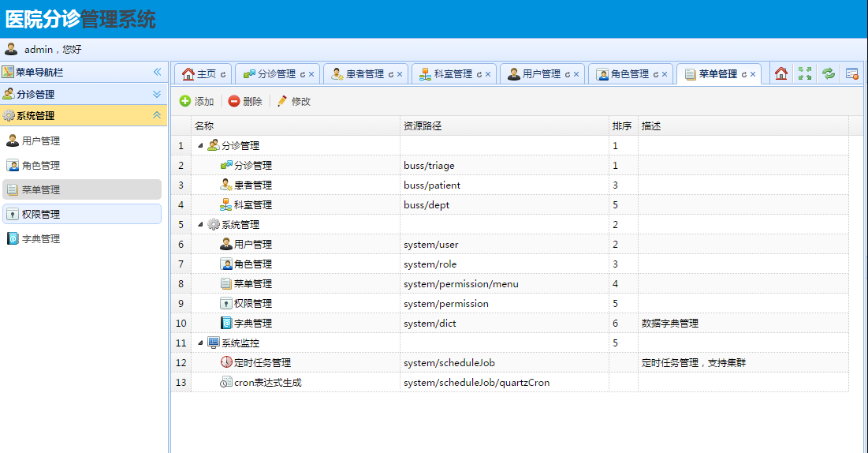Switch to the 用户管理 tab
Image resolution: width=868 pixels, height=453 pixels.
(541, 74)
